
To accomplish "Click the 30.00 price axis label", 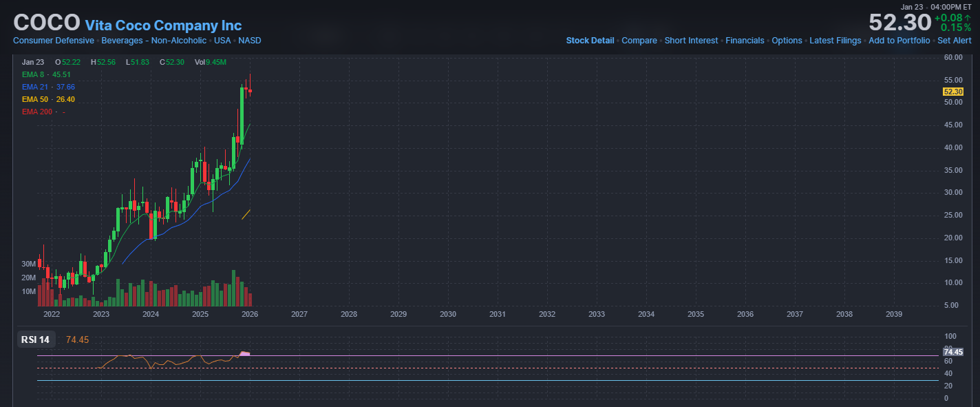I will point(952,193).
